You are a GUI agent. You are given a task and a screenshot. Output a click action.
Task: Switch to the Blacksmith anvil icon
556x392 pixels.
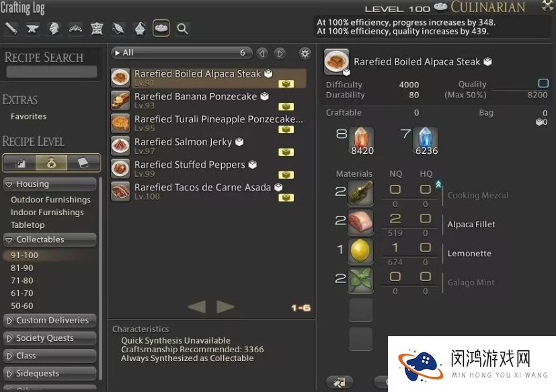(33, 28)
